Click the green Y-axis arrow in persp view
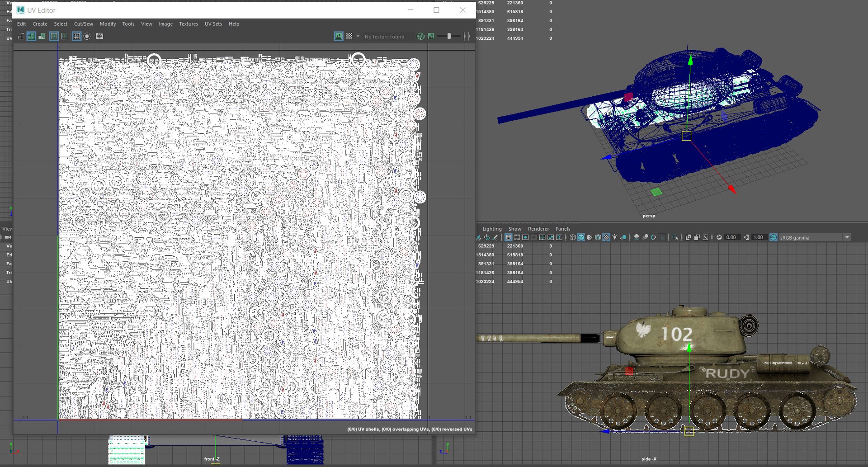868x467 pixels. [690, 60]
